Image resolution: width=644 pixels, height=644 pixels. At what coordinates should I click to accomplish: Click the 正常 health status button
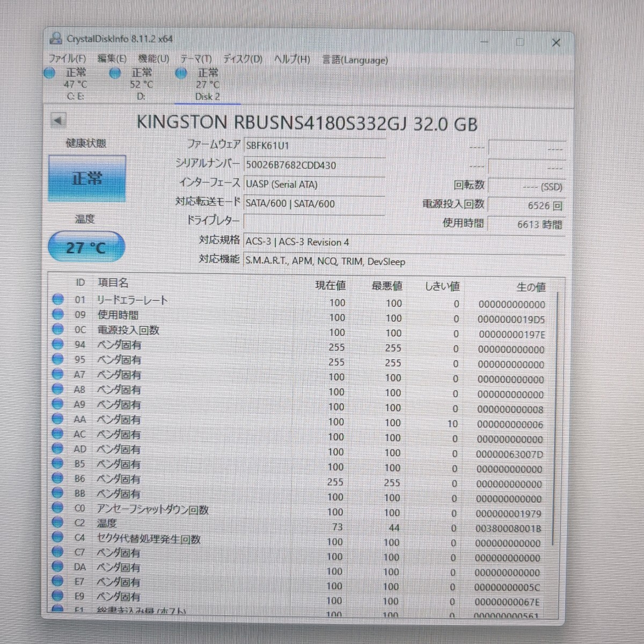point(87,179)
